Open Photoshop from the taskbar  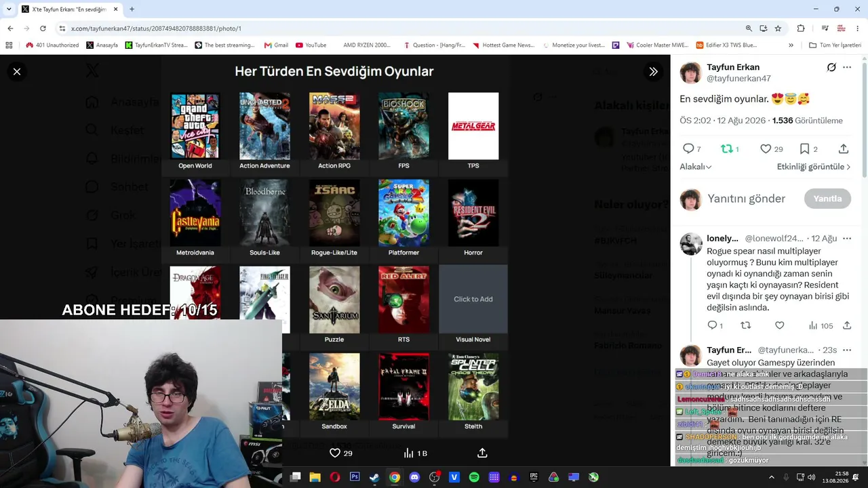[x=355, y=477]
